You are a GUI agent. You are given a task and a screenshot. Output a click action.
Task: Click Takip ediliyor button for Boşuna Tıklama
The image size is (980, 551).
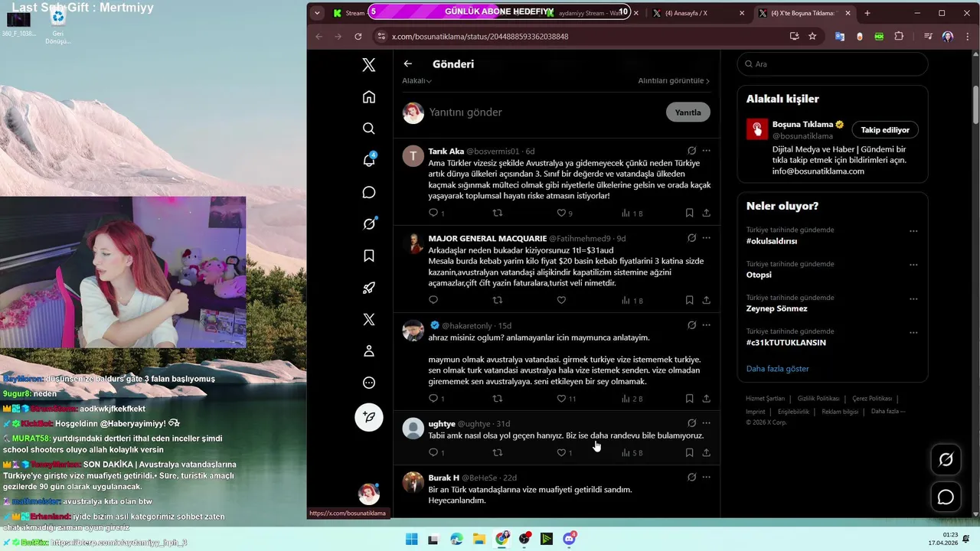(x=885, y=130)
